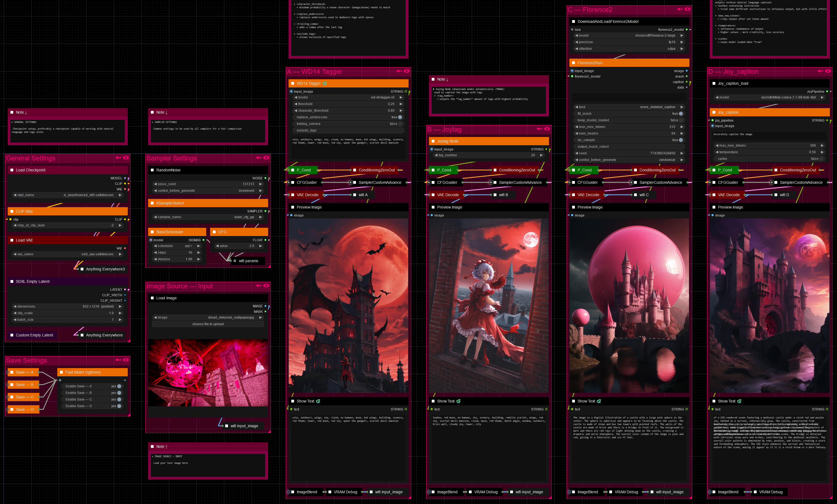Viewport: 837px width, 504px height.
Task: Click Show Text node badge under Joytag preview
Action: pos(458,401)
